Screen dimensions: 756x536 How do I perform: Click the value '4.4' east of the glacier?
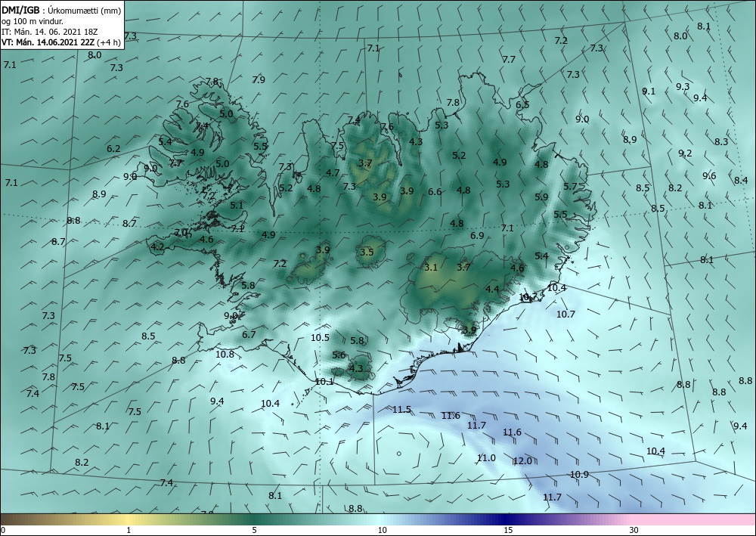[x=492, y=290]
